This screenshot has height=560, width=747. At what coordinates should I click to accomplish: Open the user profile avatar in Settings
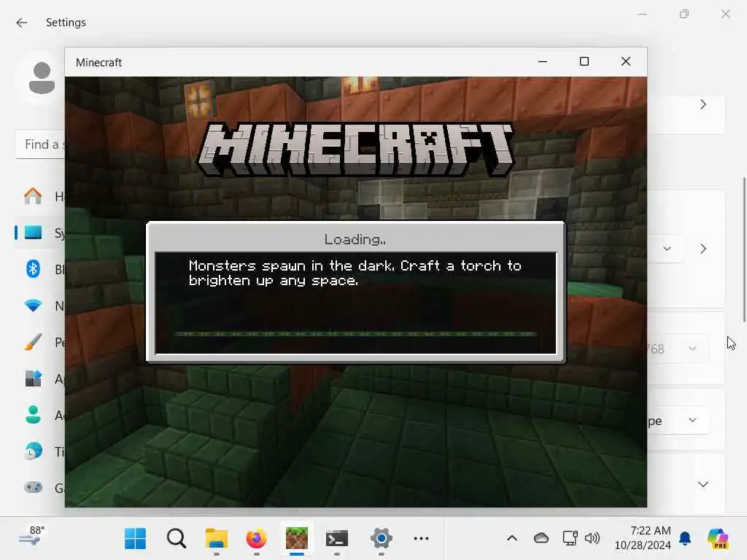[42, 78]
